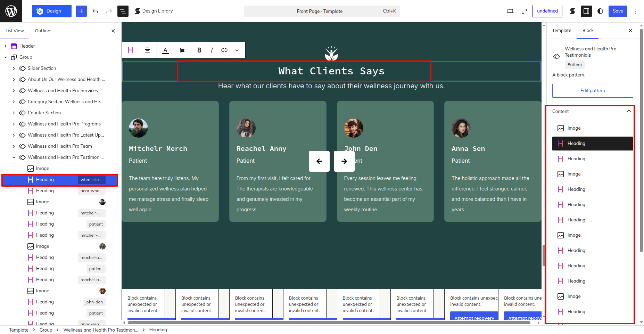Expand the Header tree item
Screen dimensions: 644x334
point(6,46)
